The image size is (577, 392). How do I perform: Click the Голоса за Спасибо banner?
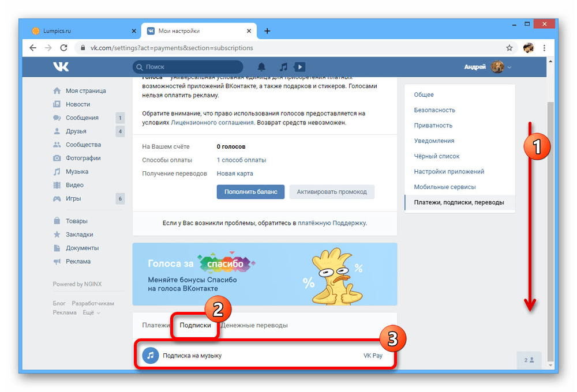[265, 274]
